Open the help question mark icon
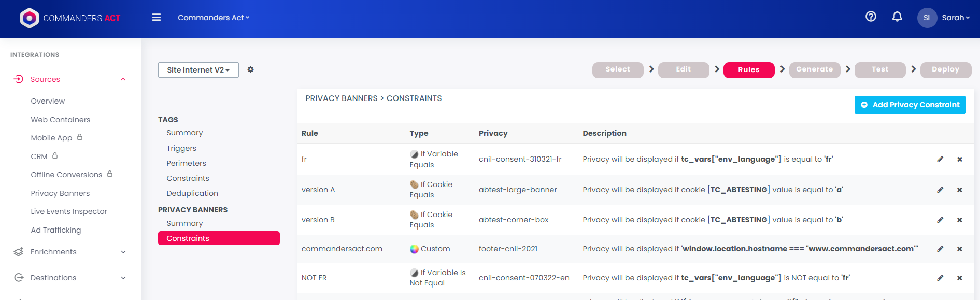The image size is (980, 300). tap(871, 17)
